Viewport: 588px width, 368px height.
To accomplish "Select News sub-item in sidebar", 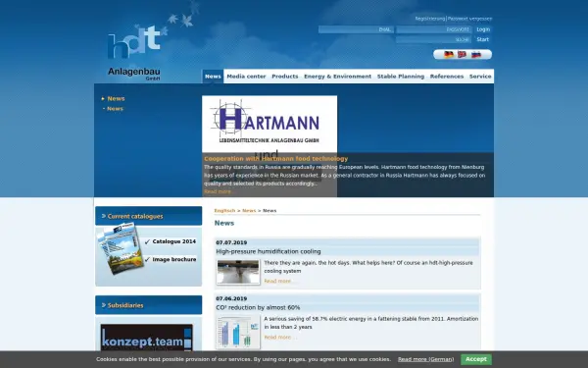I will click(115, 109).
